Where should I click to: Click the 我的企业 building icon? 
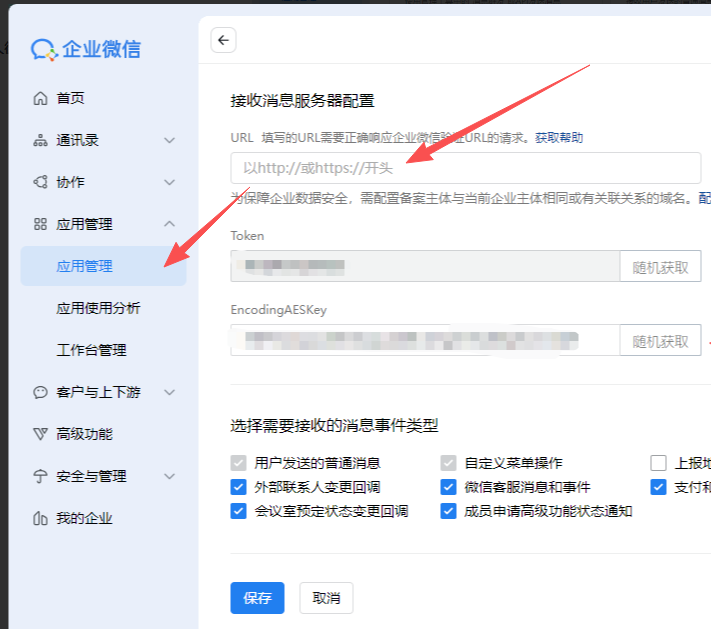[x=40, y=518]
